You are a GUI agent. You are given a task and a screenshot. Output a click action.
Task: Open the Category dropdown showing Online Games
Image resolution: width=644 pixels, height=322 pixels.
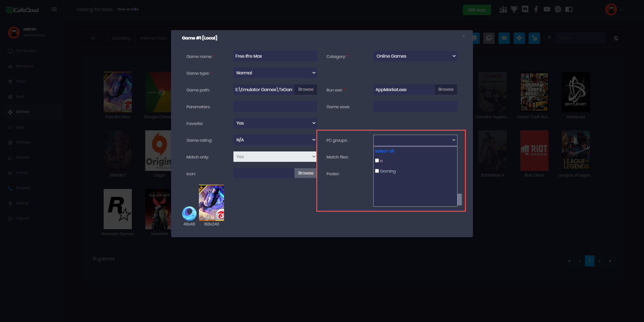click(415, 56)
